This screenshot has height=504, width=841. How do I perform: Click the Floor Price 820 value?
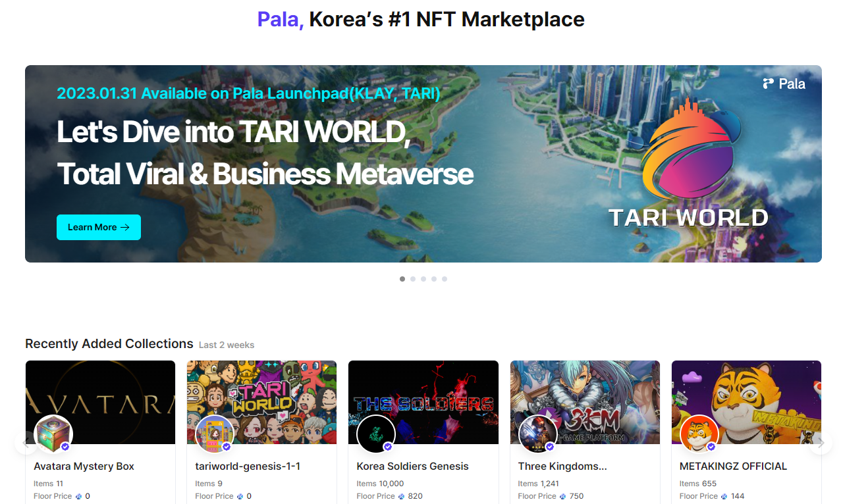pos(415,496)
